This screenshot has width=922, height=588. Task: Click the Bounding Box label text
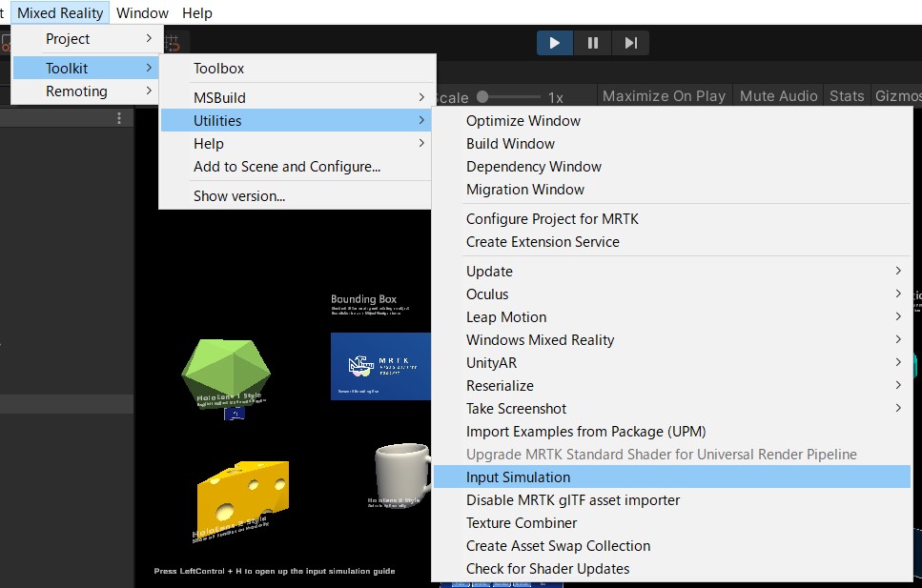(x=363, y=298)
